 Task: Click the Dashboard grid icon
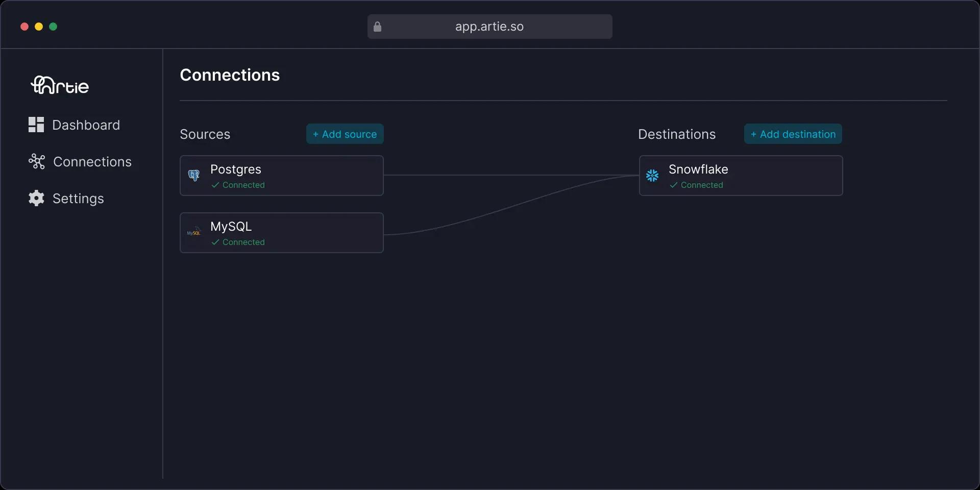pyautogui.click(x=36, y=125)
